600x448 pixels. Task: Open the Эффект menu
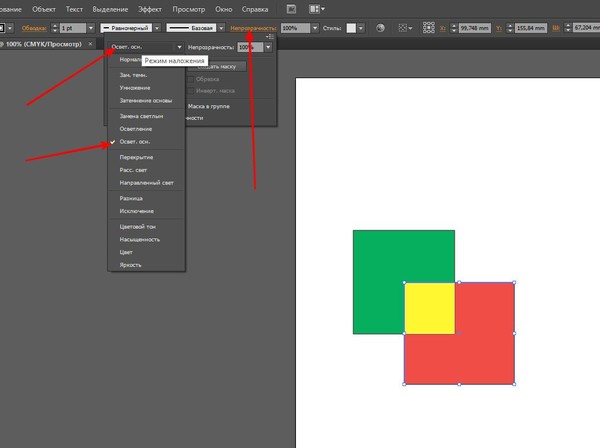[x=150, y=9]
